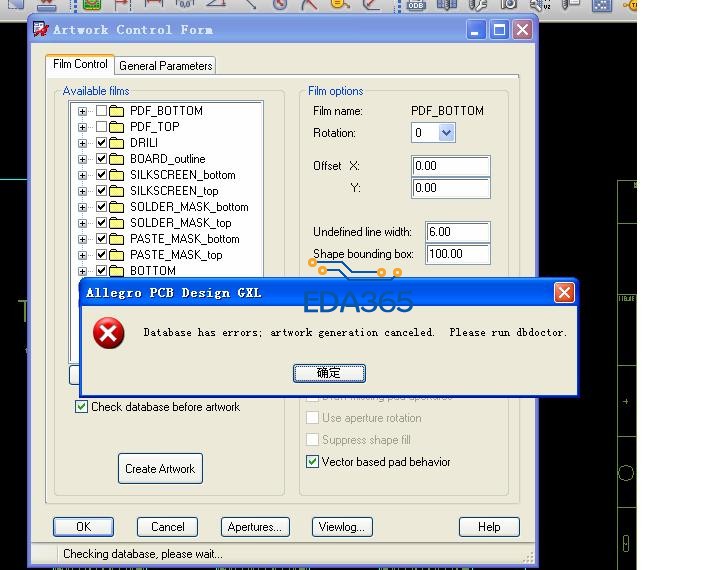Uncheck the BOARD_outline film checkbox

pyautogui.click(x=101, y=159)
